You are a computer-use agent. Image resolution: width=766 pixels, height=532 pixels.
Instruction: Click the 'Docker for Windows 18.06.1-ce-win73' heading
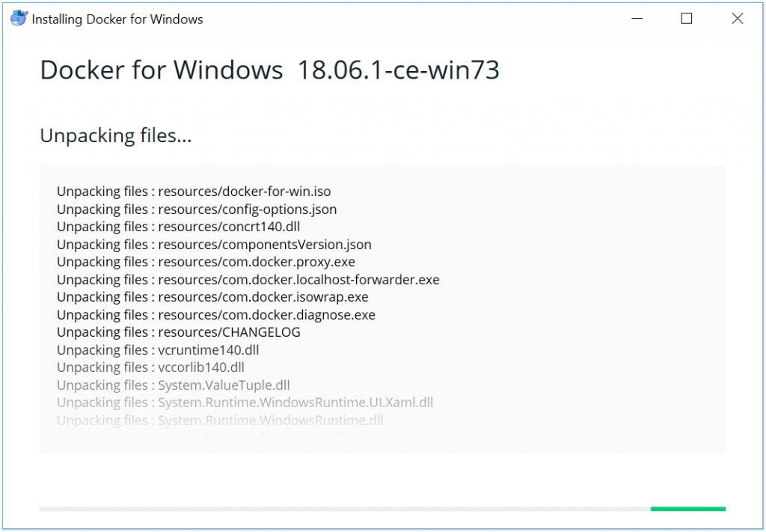pyautogui.click(x=269, y=70)
